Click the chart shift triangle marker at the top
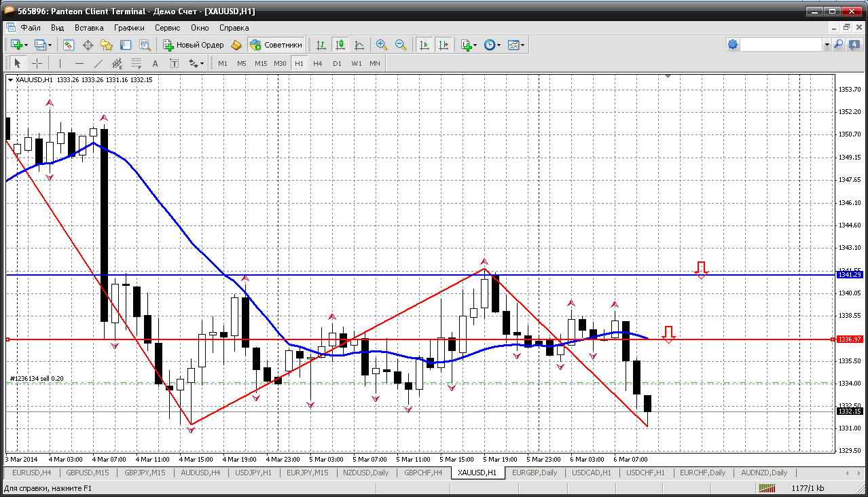 668,77
